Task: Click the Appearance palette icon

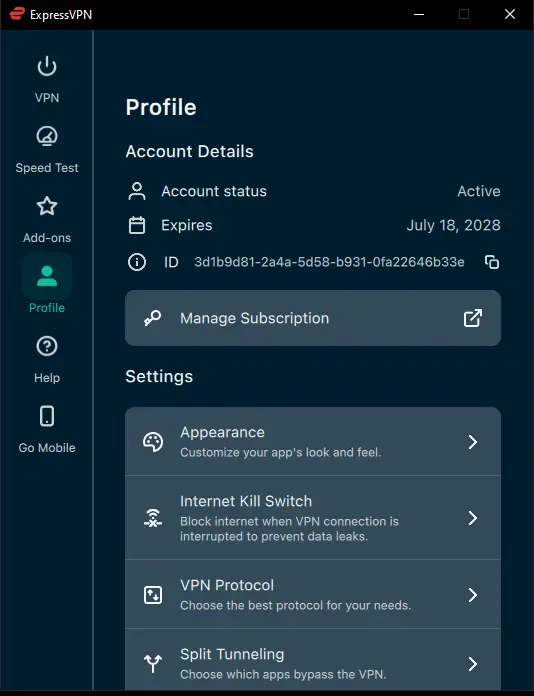Action: (x=153, y=442)
